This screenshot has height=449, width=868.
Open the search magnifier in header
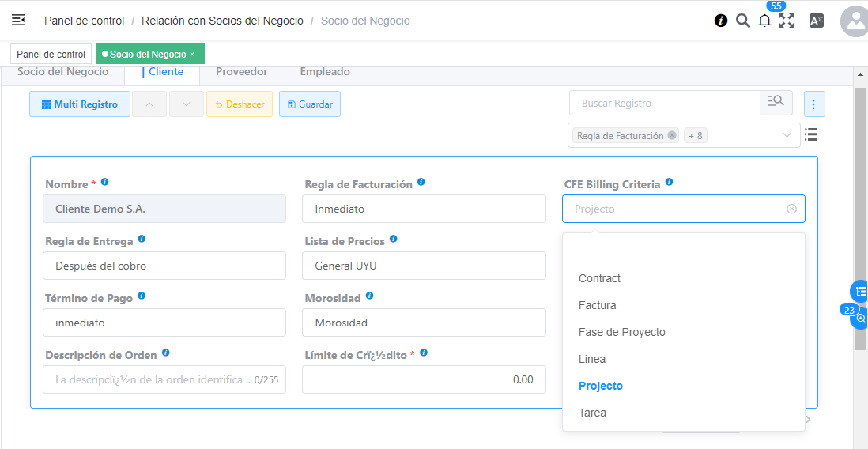(742, 21)
